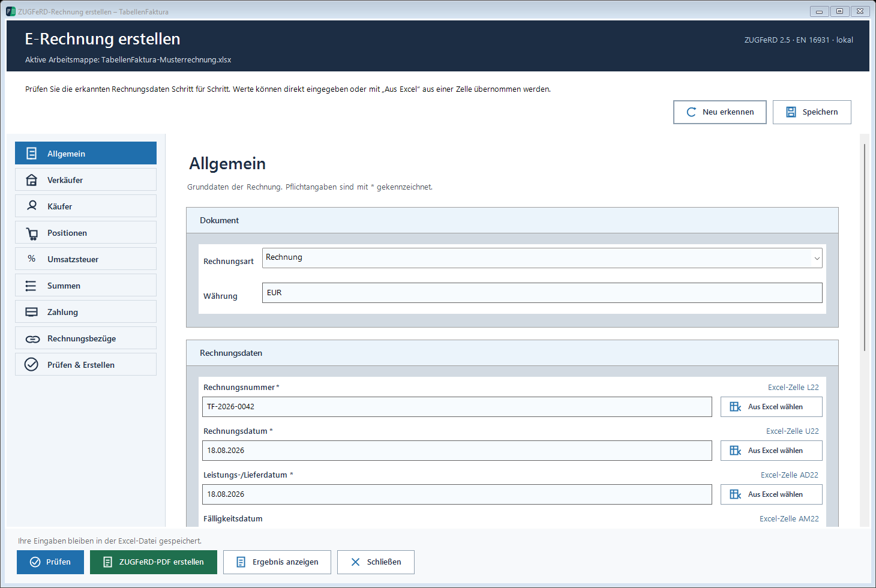
Task: Click the Zahlung card icon
Action: (x=32, y=312)
